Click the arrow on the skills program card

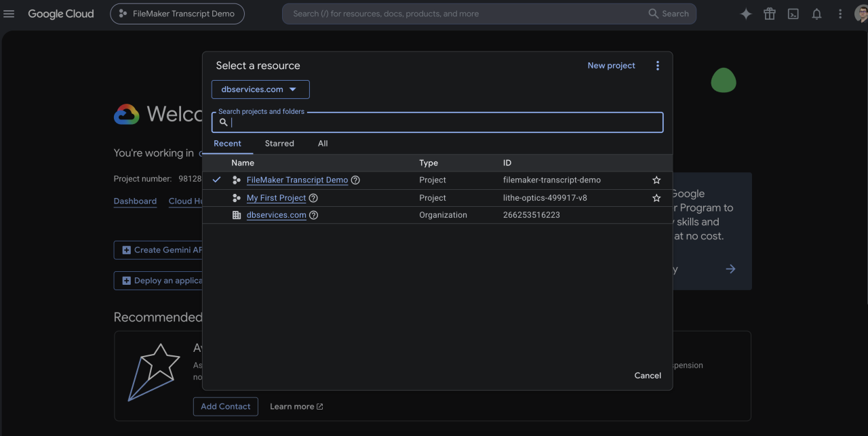click(730, 269)
